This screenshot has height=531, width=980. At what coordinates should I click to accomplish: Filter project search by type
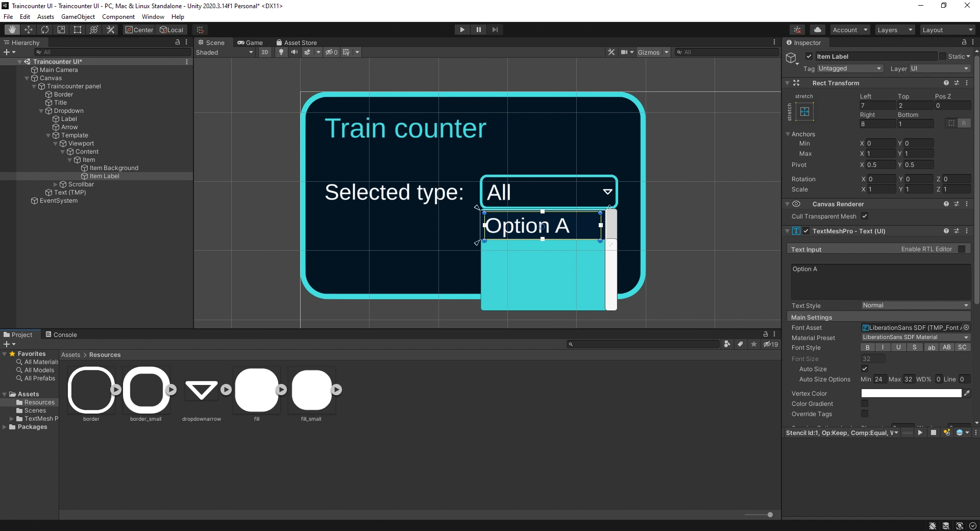(x=727, y=344)
